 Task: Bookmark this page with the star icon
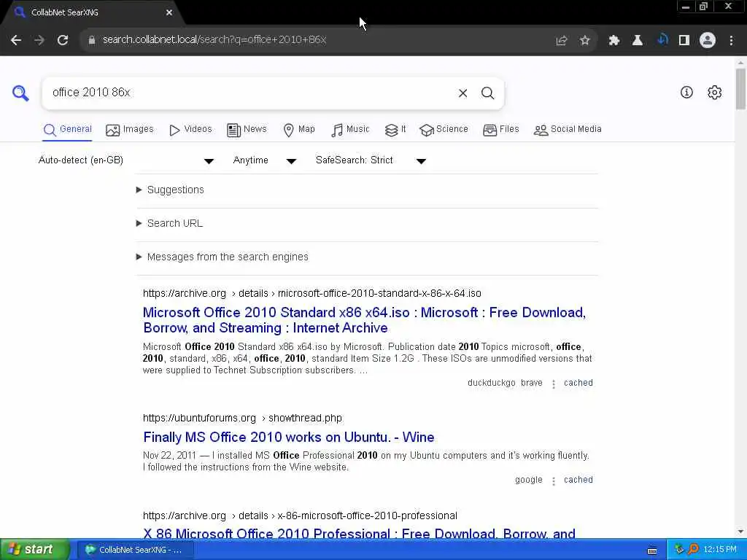click(x=585, y=41)
